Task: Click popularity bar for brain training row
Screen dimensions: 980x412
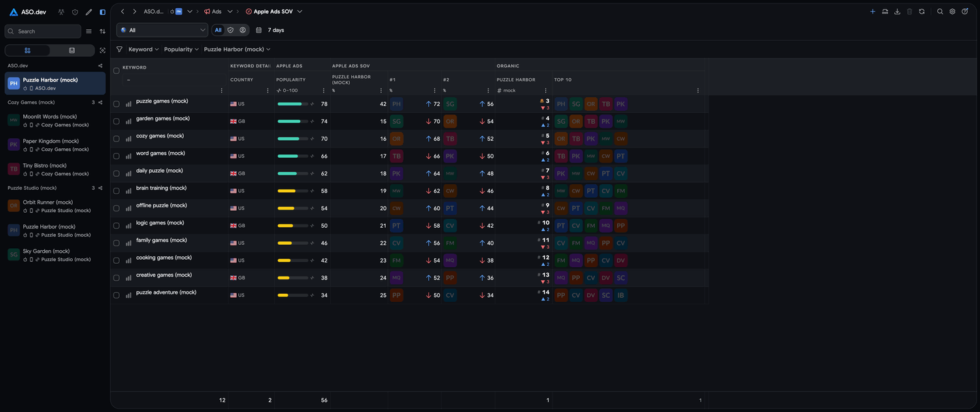Action: pos(293,191)
